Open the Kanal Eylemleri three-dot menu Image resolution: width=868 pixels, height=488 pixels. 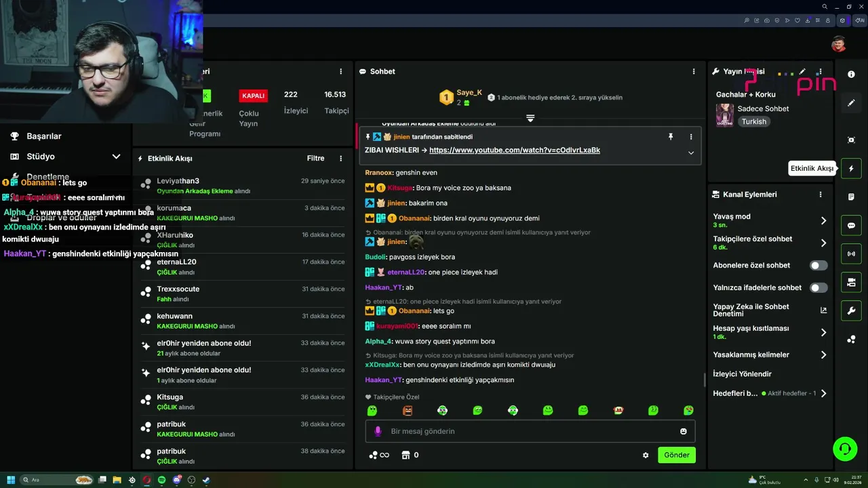coord(820,195)
